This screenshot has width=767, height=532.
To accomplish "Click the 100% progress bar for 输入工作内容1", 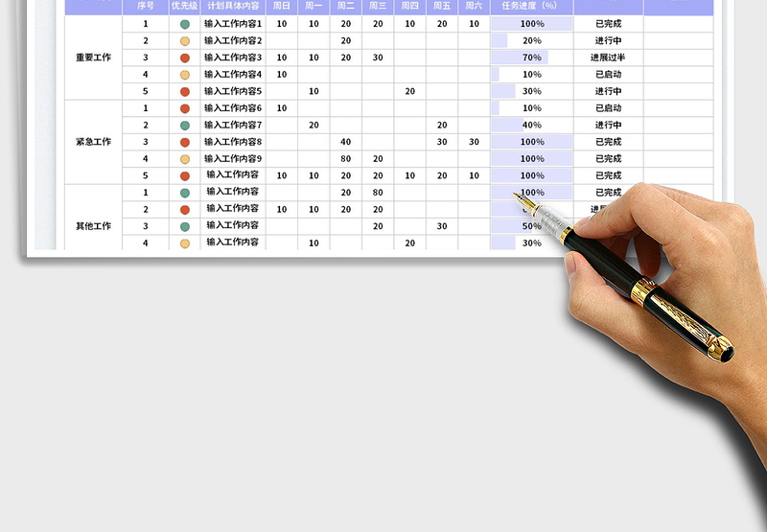I will click(532, 23).
